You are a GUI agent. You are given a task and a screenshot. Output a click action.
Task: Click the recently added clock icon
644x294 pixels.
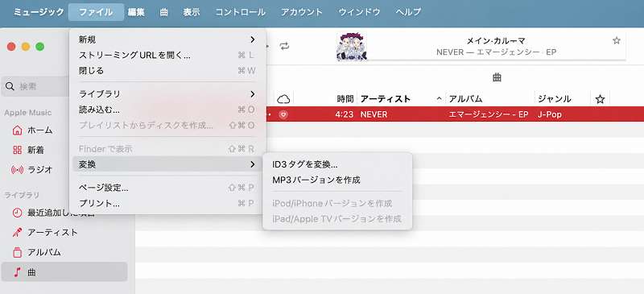pyautogui.click(x=17, y=213)
